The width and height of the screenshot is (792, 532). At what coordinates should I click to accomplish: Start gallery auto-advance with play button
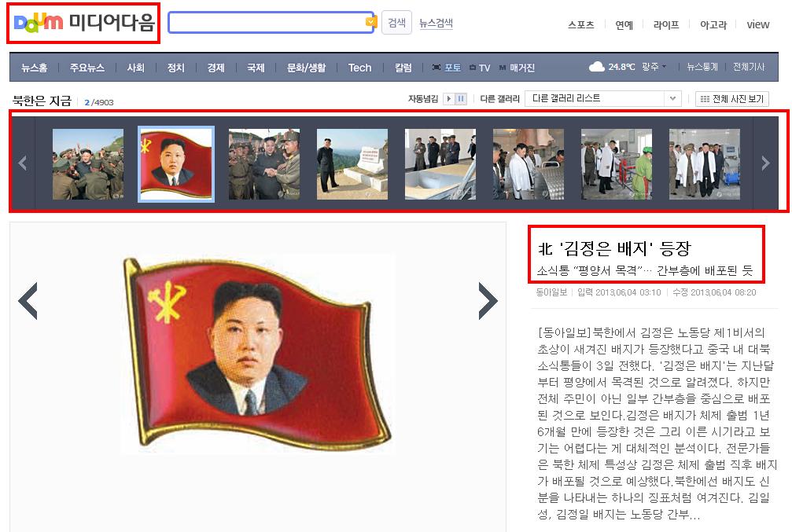point(448,99)
